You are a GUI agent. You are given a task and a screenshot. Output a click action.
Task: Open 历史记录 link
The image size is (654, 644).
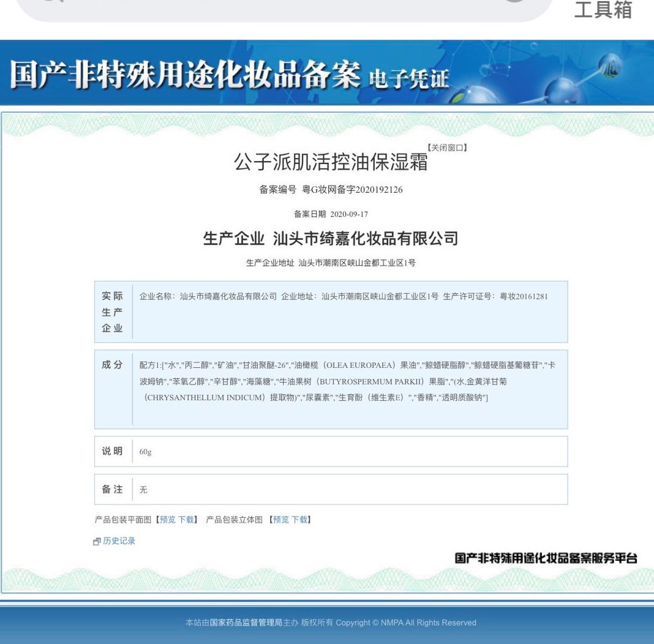coord(119,541)
